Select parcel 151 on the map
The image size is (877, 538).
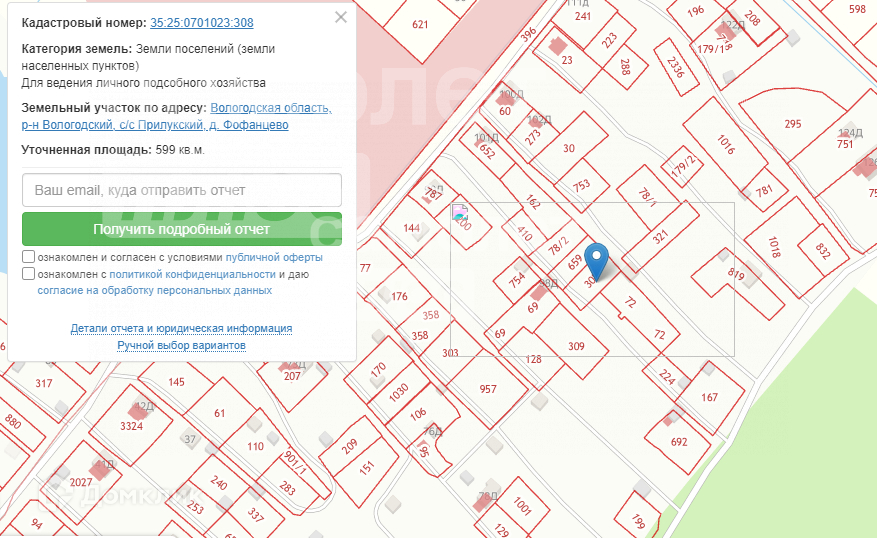(366, 468)
